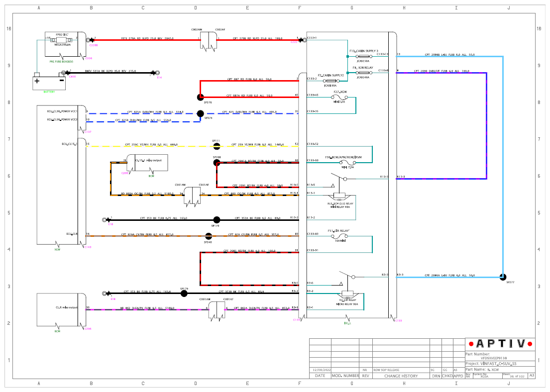The width and height of the screenshot is (550, 392).
Task: Click the APTIV logo in title block
Action: [500, 344]
